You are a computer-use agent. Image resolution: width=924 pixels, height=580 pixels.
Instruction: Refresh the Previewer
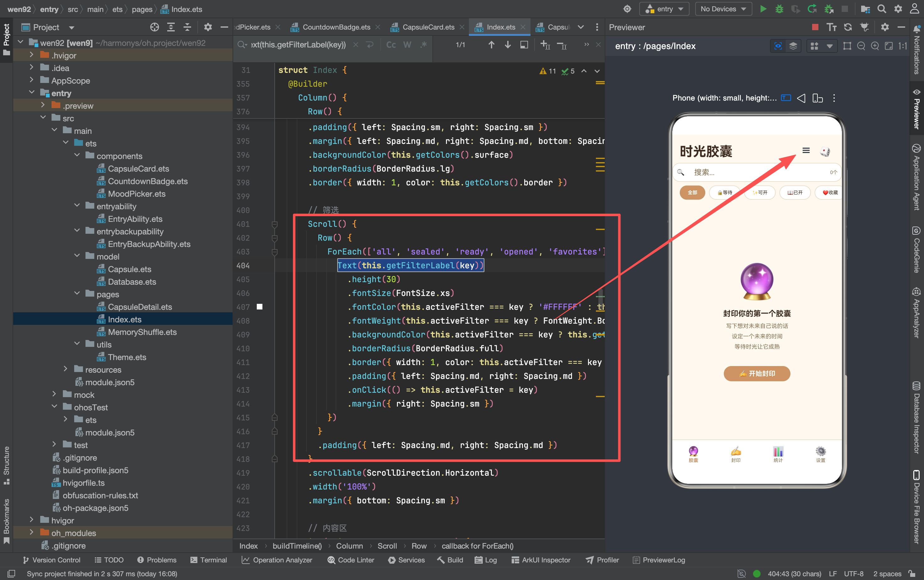pos(848,27)
